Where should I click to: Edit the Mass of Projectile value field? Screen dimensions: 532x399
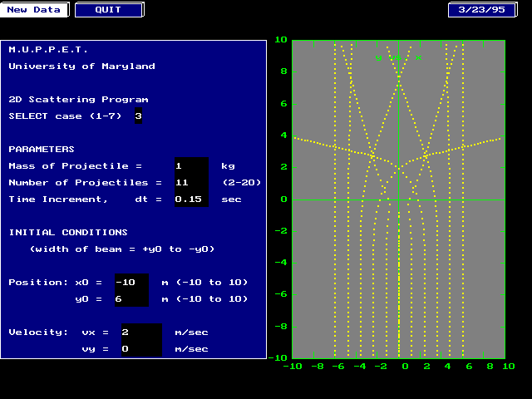point(191,165)
